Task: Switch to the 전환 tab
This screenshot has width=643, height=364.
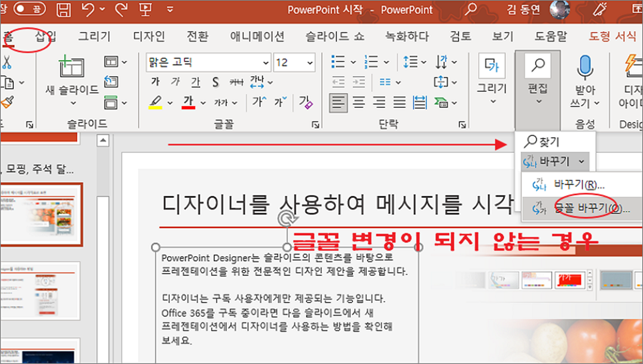Action: coord(198,36)
